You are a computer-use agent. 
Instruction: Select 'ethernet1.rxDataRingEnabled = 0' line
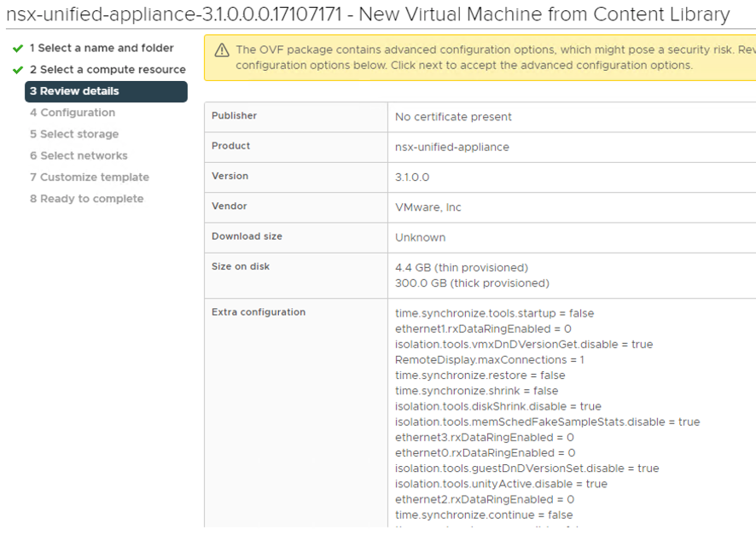[483, 329]
